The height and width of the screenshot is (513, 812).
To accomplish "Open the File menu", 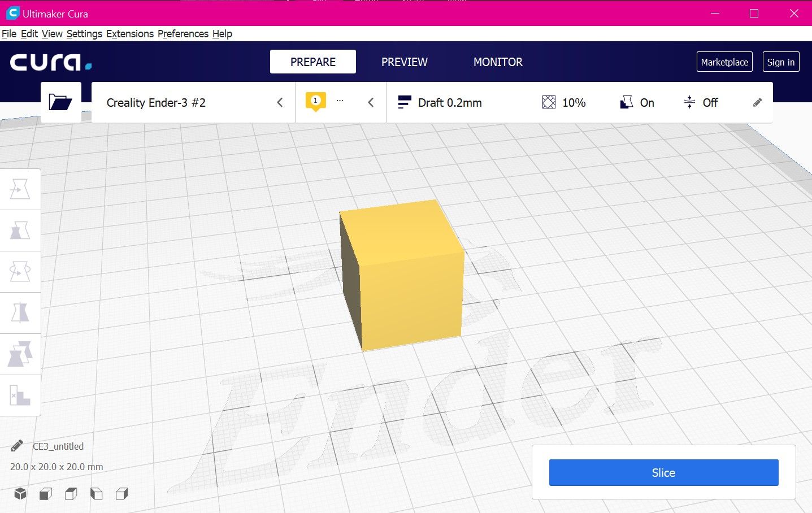I will pos(9,34).
